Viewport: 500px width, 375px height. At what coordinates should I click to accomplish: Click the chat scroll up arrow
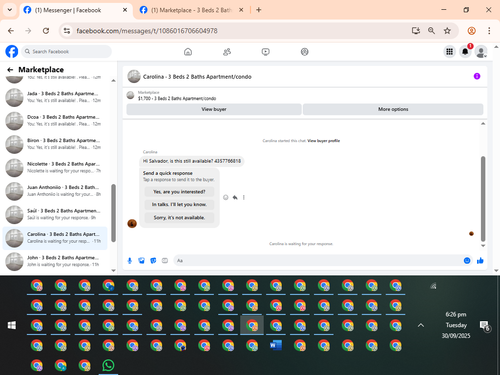(x=483, y=124)
